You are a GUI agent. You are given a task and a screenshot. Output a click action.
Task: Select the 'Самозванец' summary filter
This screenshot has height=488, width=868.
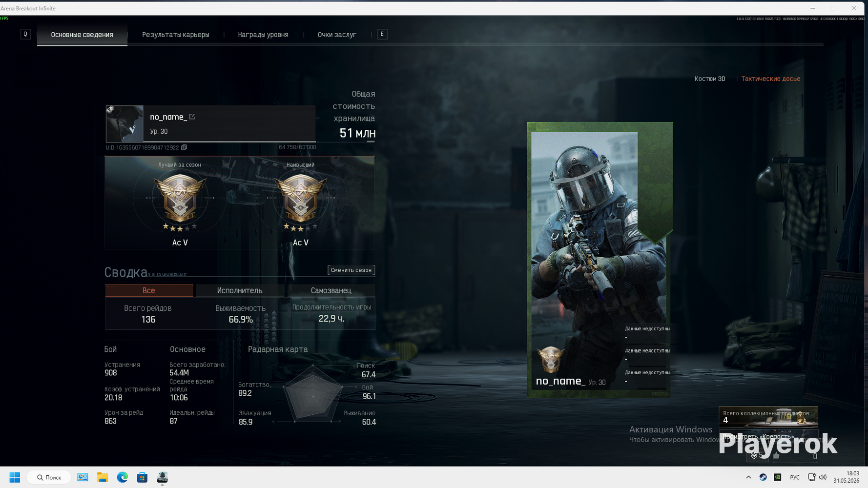click(331, 290)
